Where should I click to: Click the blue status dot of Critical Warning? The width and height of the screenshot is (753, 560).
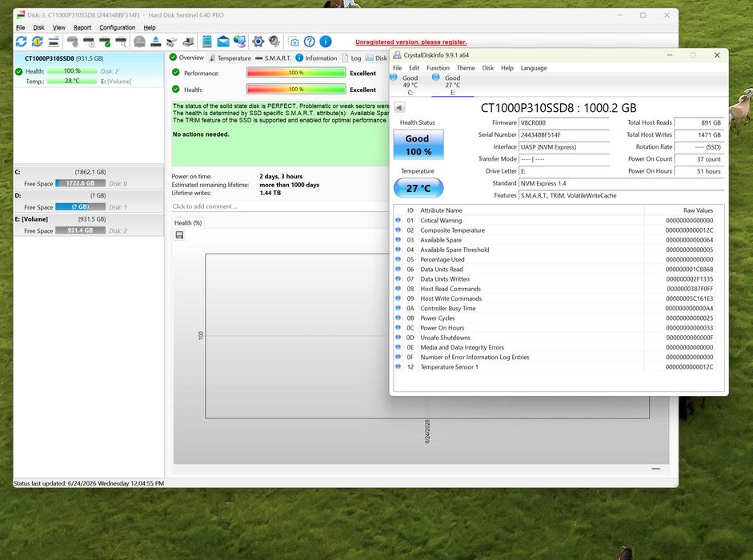(399, 220)
